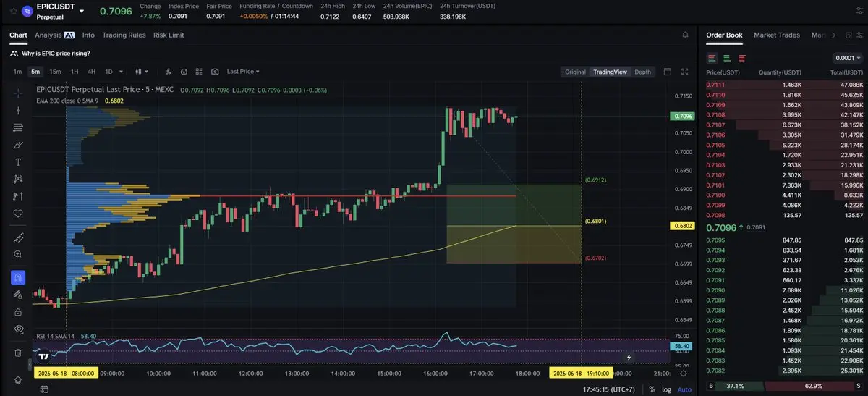
Task: Select the Text annotation tool
Action: [x=18, y=161]
